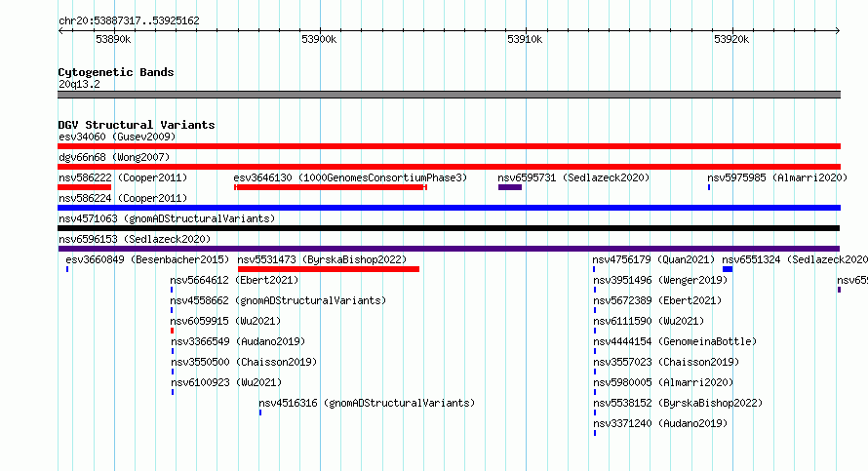Click nsv586224 (Cooper2011) label

point(123,198)
